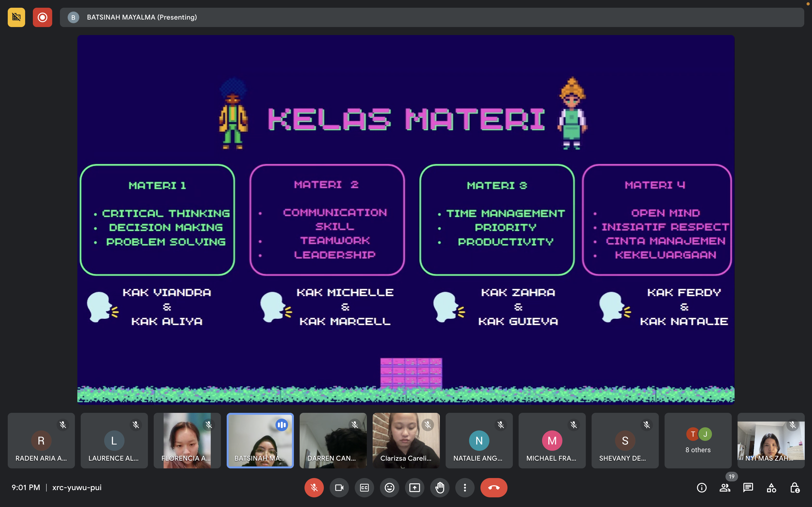Open the in-call chat panel

[x=748, y=487]
